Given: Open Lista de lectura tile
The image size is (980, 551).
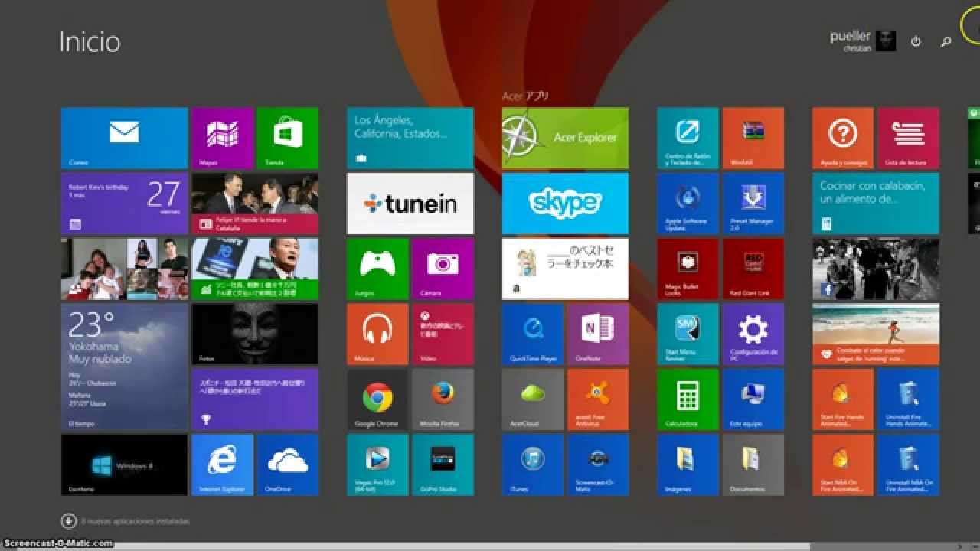Looking at the screenshot, I should [909, 138].
